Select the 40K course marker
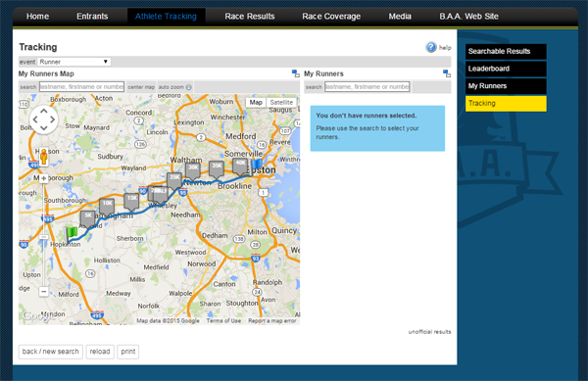Viewport: 588px width, 381px height. coord(240,167)
